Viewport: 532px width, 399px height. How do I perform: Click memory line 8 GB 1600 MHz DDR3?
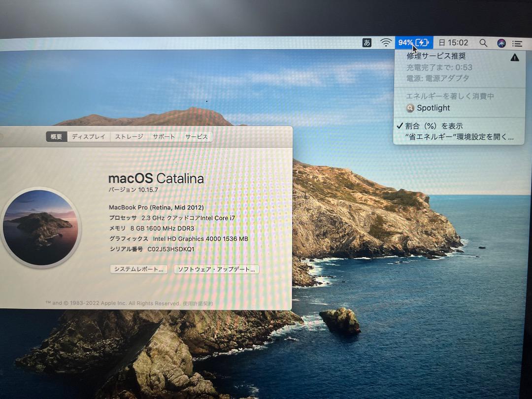point(152,229)
